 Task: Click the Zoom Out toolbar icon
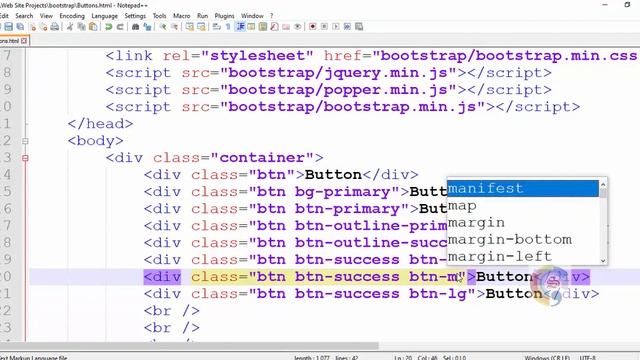coord(174,27)
